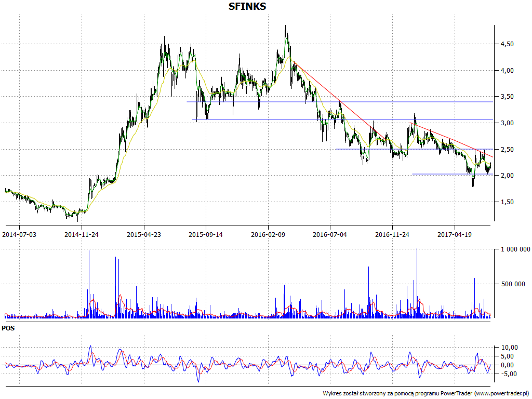Select the 2015-04-23 date label
532x399 pixels.
(x=144, y=234)
